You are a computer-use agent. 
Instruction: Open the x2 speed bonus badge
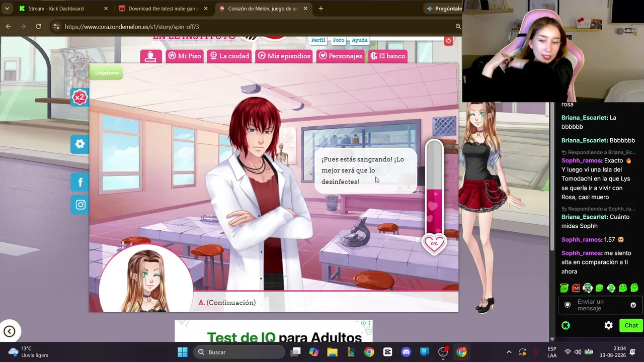(79, 98)
